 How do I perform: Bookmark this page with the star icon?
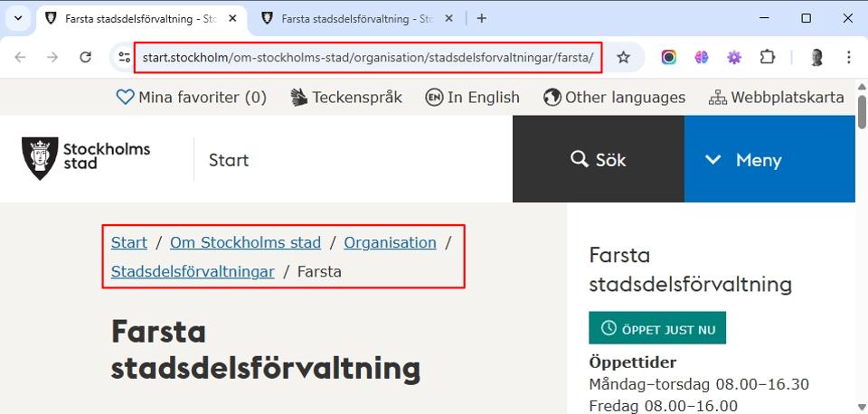623,57
